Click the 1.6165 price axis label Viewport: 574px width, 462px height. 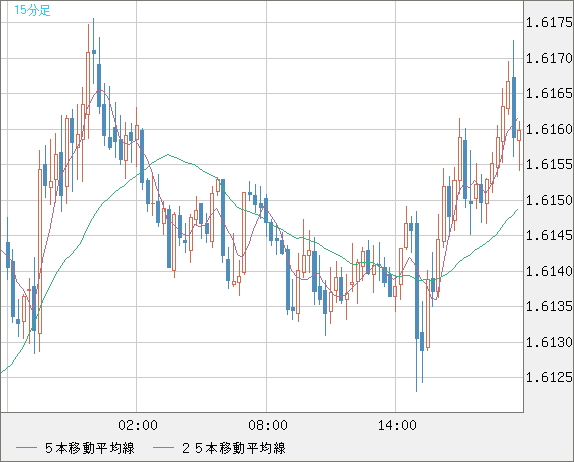549,94
